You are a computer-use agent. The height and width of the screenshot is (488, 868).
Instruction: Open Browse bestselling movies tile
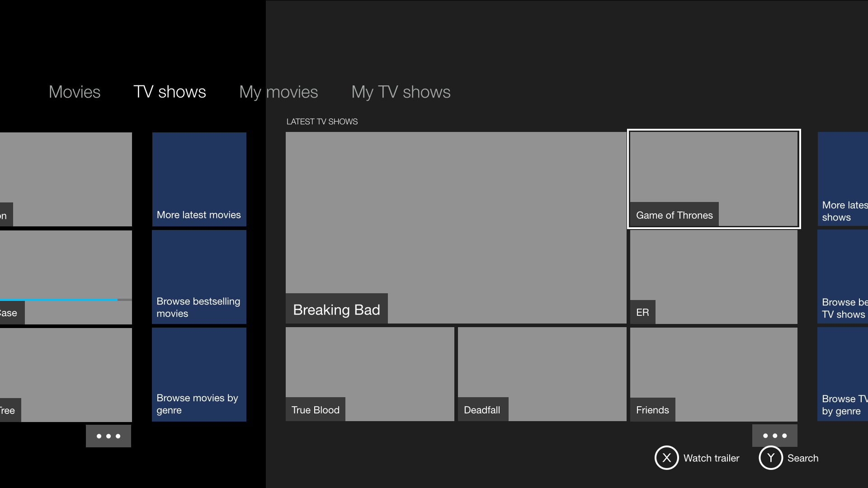[199, 277]
